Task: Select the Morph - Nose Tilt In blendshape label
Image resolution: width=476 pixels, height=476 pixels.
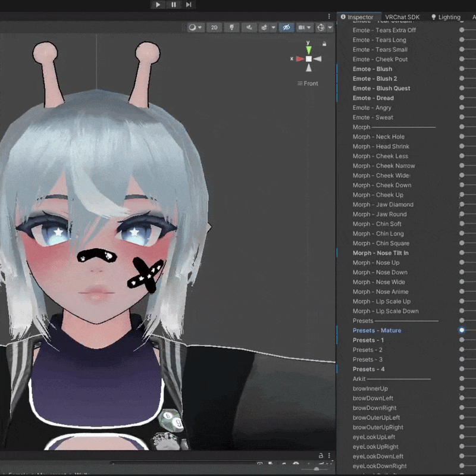Action: [x=380, y=253]
